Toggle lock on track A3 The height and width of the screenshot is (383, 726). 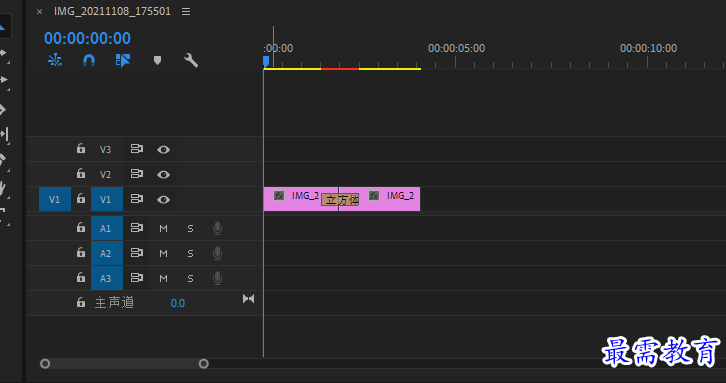point(81,277)
